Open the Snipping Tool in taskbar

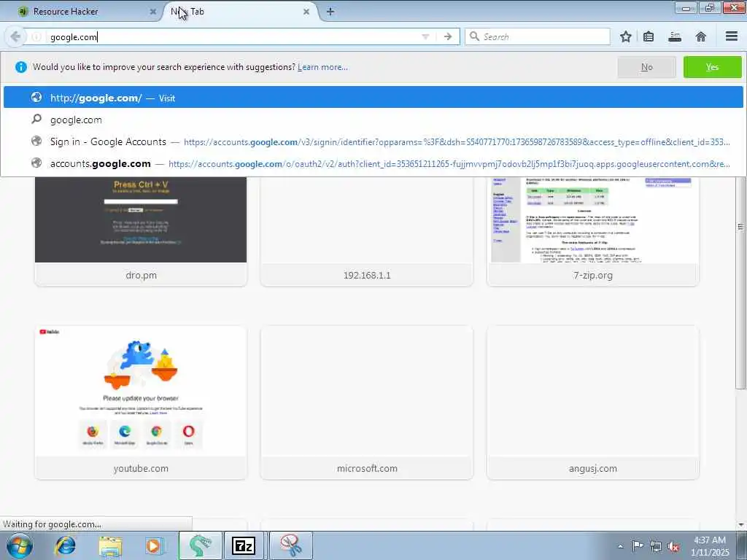[x=290, y=545]
